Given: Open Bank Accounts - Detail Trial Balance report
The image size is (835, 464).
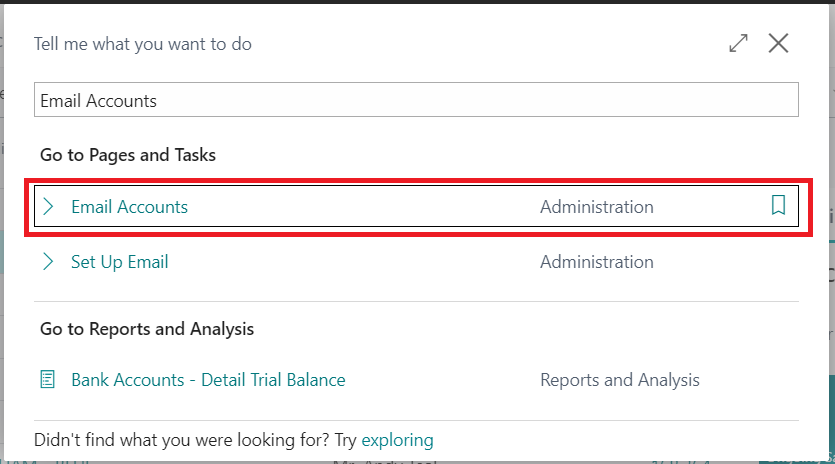Looking at the screenshot, I should click(x=208, y=380).
